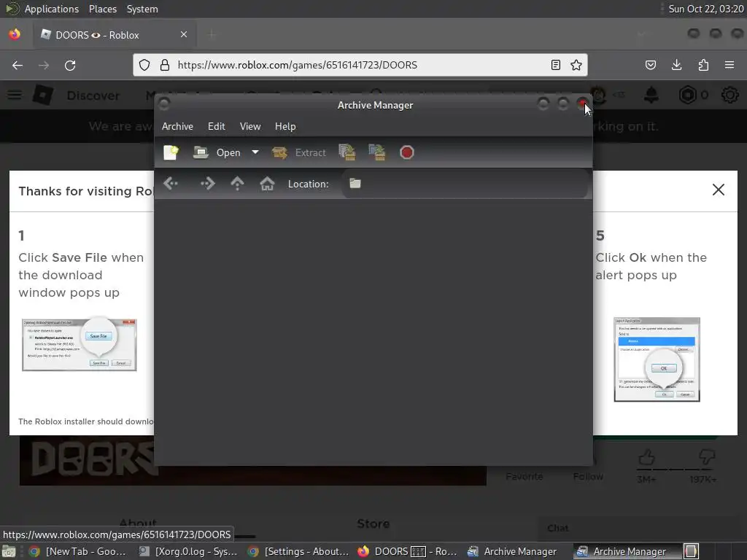Minimize the Archive Manager window

point(543,104)
